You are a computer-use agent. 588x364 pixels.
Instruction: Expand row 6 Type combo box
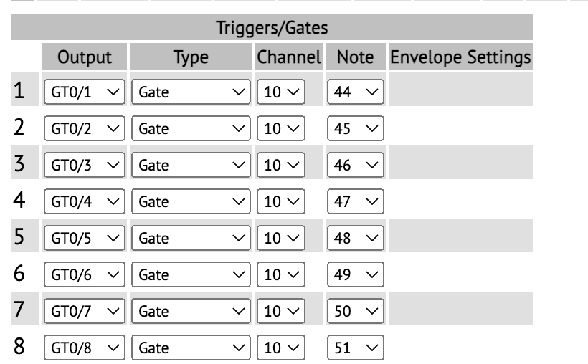(191, 275)
